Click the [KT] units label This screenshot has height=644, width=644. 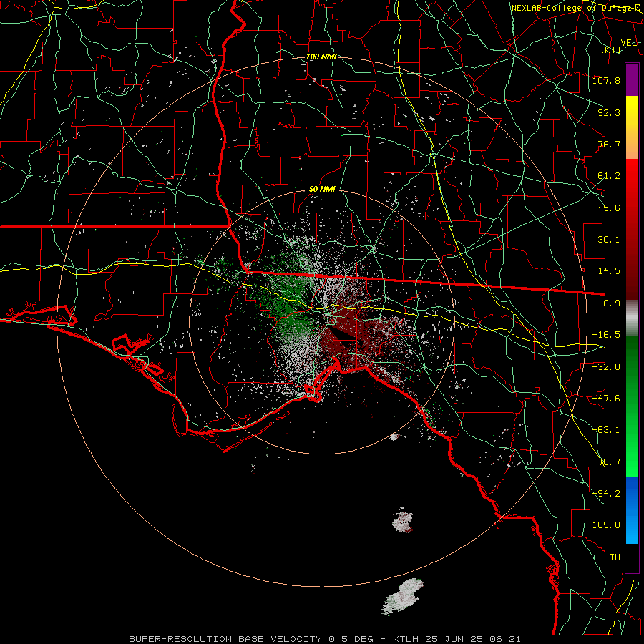click(x=610, y=49)
